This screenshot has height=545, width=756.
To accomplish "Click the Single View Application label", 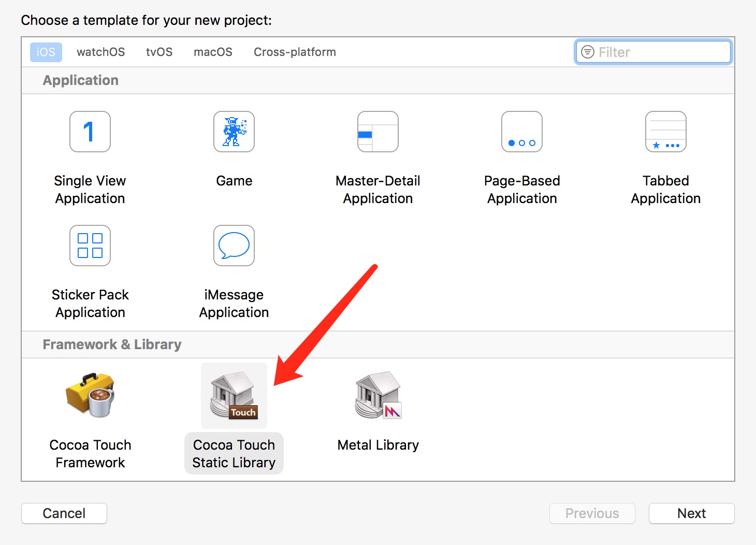I will pos(90,190).
